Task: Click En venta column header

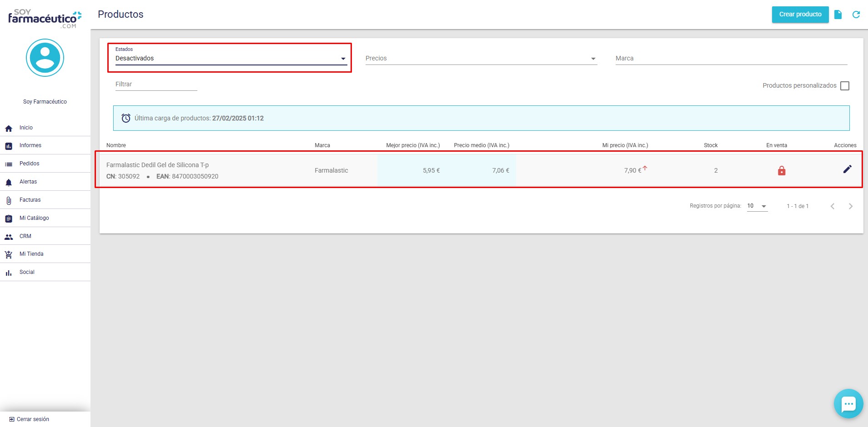Action: pos(777,145)
